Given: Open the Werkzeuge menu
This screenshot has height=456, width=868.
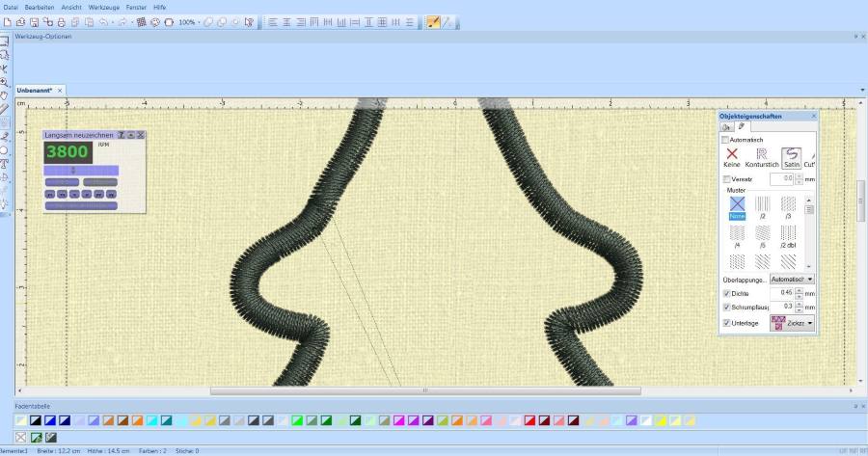Looking at the screenshot, I should (103, 7).
